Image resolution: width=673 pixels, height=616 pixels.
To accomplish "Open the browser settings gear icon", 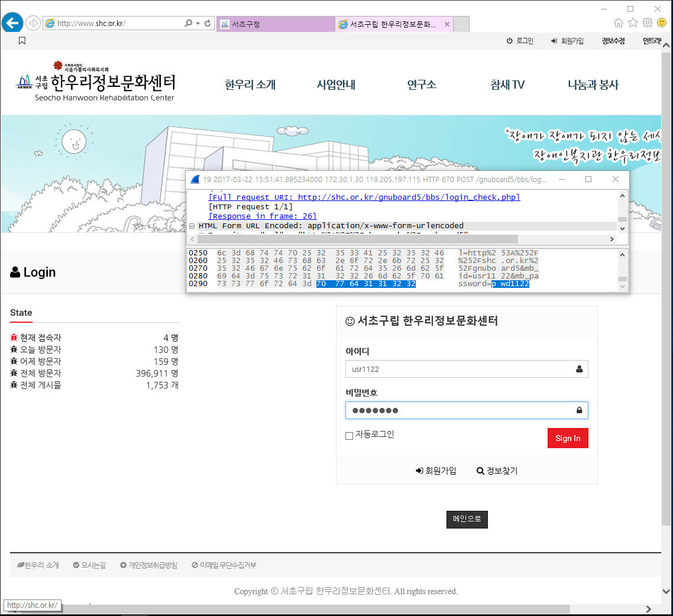I will [648, 22].
